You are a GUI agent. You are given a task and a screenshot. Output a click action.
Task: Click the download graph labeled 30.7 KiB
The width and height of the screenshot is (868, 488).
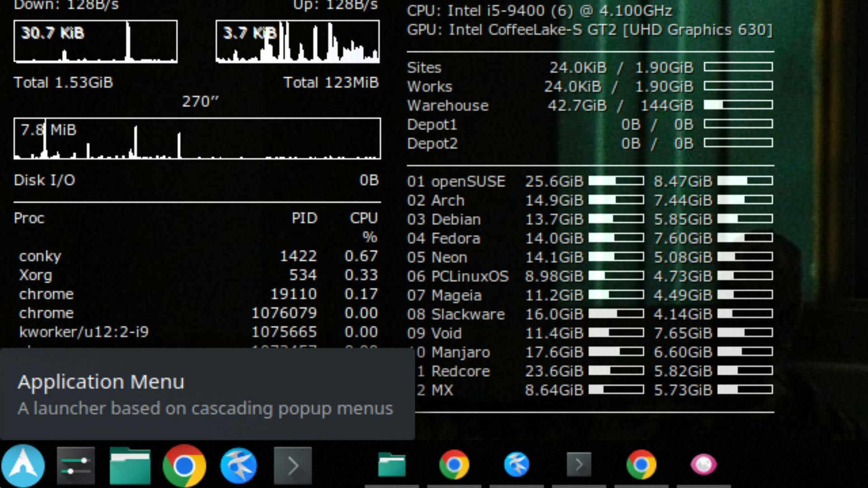tap(95, 41)
